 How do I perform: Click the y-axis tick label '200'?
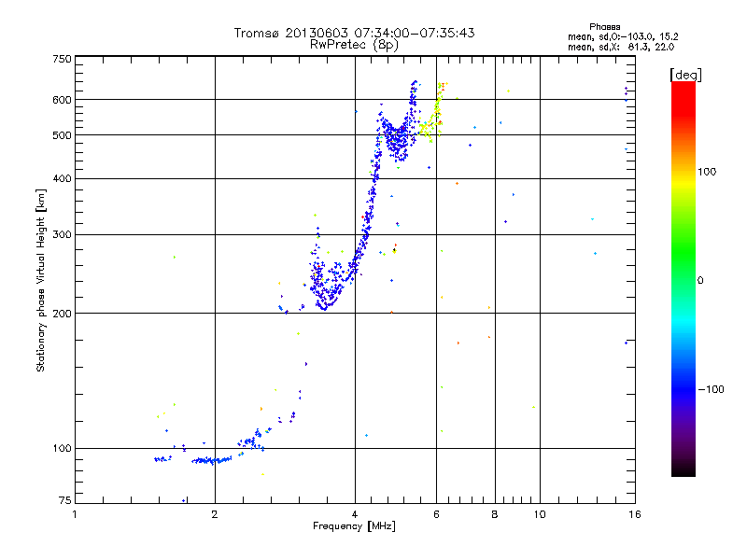click(x=62, y=314)
